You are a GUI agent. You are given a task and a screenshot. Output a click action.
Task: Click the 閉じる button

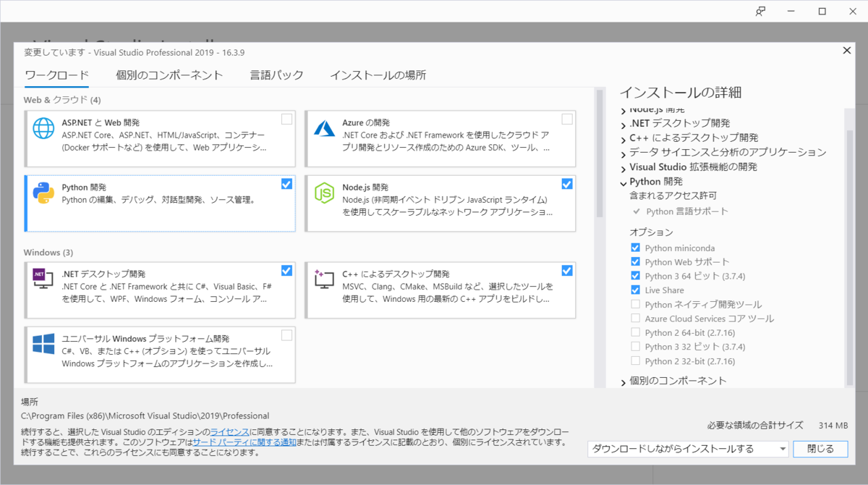pyautogui.click(x=820, y=449)
